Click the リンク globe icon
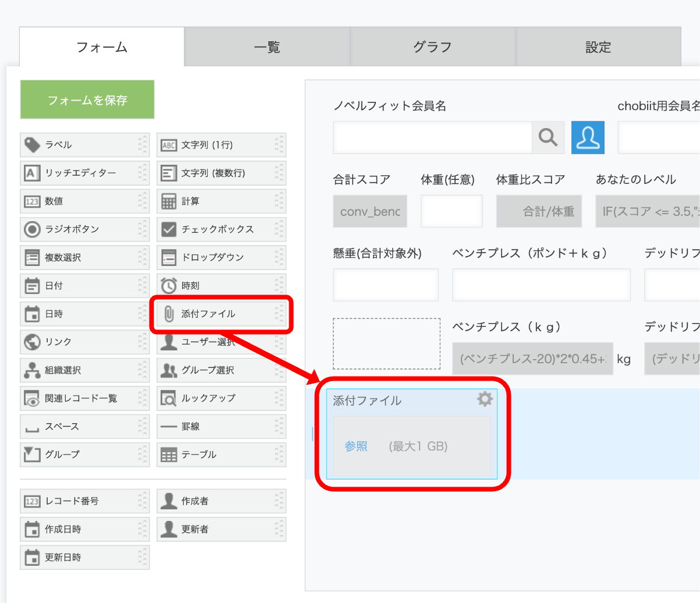 pyautogui.click(x=32, y=342)
